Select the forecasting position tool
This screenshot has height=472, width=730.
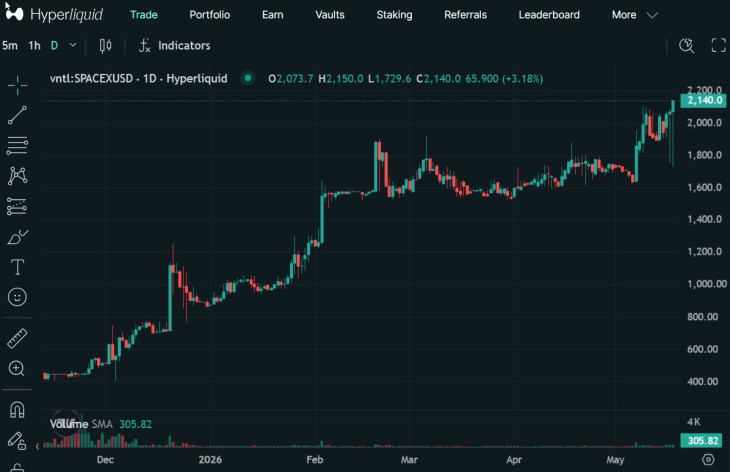(17, 206)
